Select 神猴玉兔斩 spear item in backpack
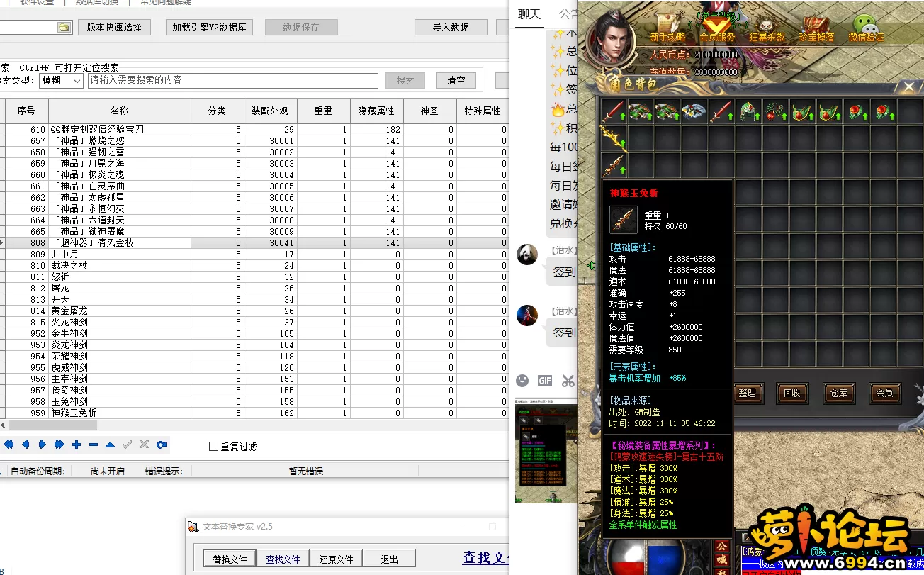924x575 pixels. pyautogui.click(x=614, y=165)
